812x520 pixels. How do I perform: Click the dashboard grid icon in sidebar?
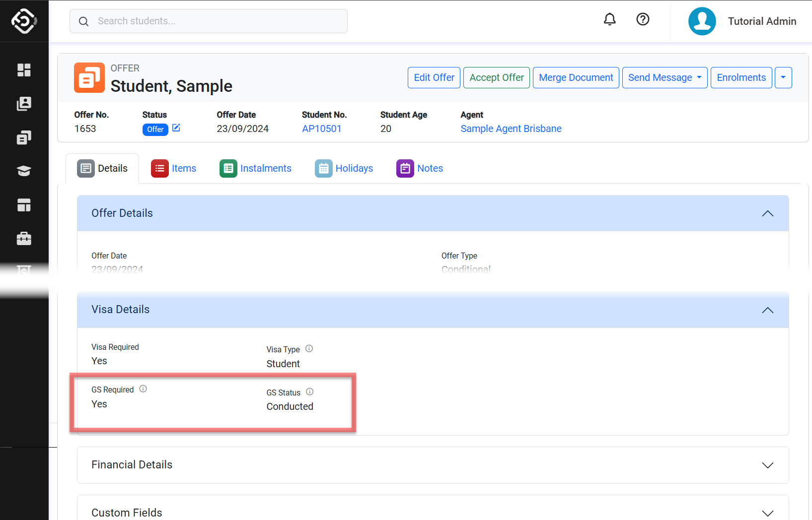pos(24,70)
